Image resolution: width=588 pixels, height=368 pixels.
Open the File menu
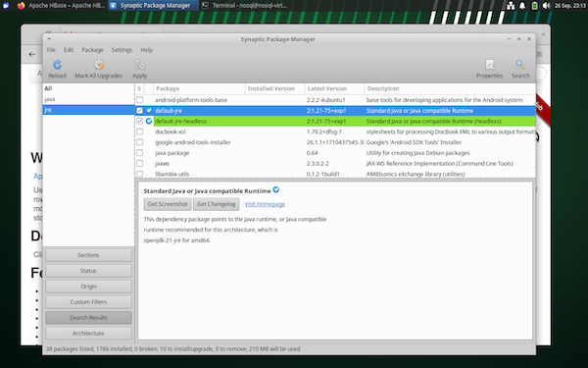(x=51, y=50)
